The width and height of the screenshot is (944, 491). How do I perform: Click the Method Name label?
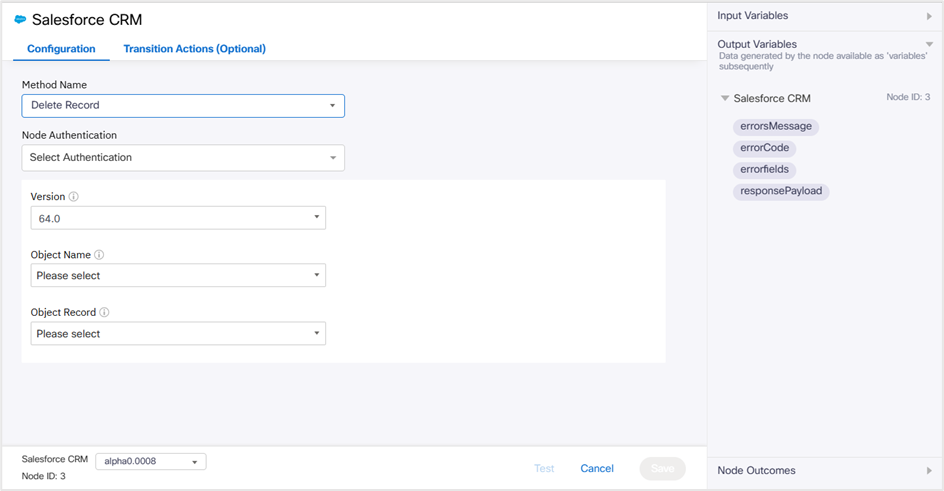pos(54,85)
